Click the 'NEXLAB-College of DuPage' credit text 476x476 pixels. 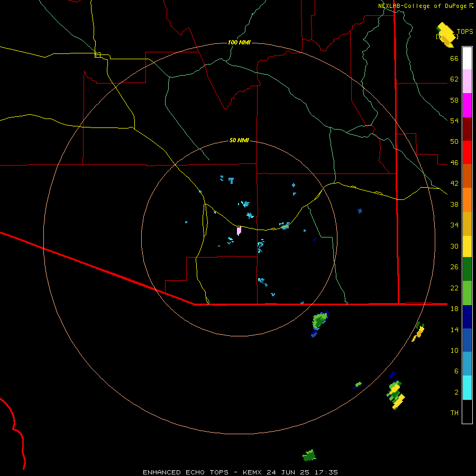tap(423, 6)
